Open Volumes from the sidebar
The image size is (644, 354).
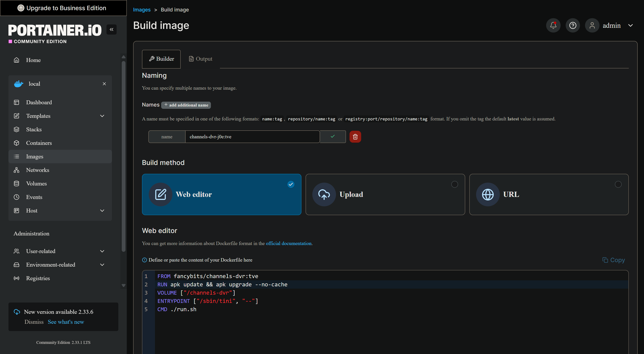(x=36, y=183)
